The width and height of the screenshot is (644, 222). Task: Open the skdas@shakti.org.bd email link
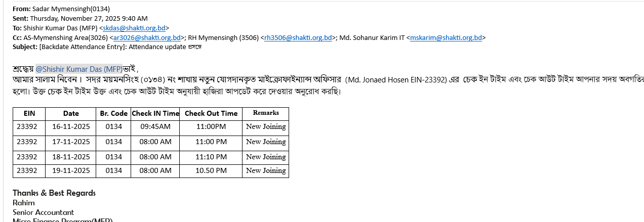pyautogui.click(x=134, y=28)
